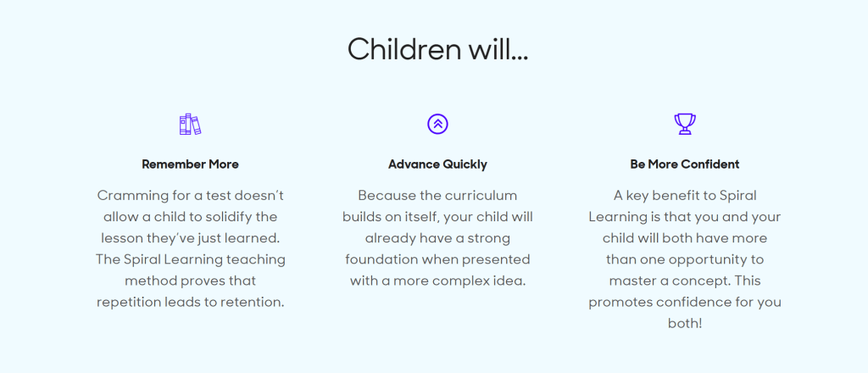Click the text "already have a strong"
This screenshot has height=373, width=868.
tap(437, 237)
